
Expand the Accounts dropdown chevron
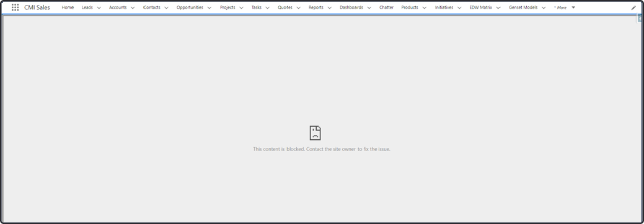click(133, 8)
